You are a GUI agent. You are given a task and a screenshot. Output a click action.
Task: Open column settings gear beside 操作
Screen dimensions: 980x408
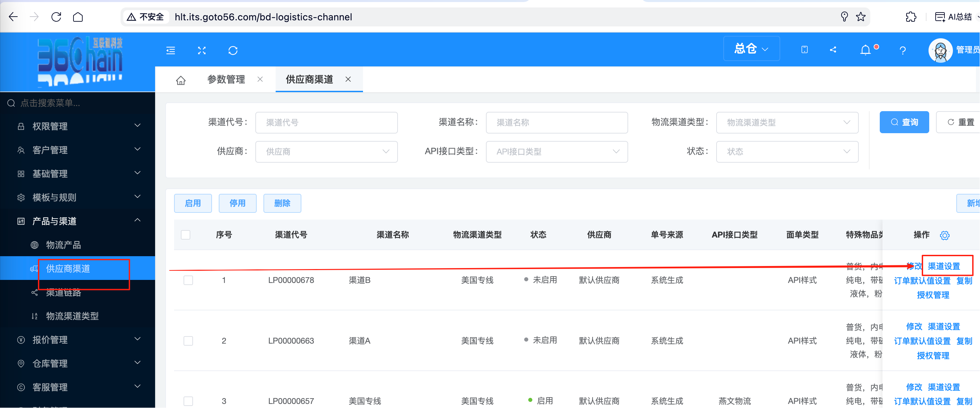945,236
